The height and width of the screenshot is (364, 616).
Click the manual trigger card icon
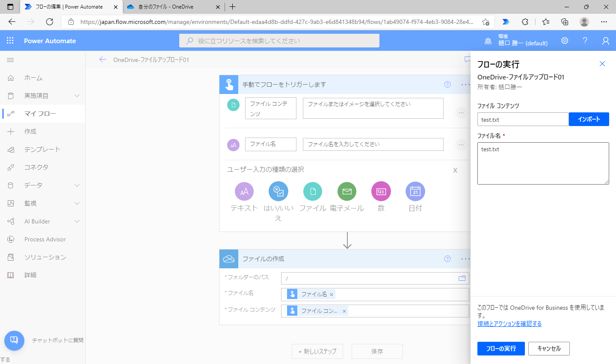click(x=229, y=85)
